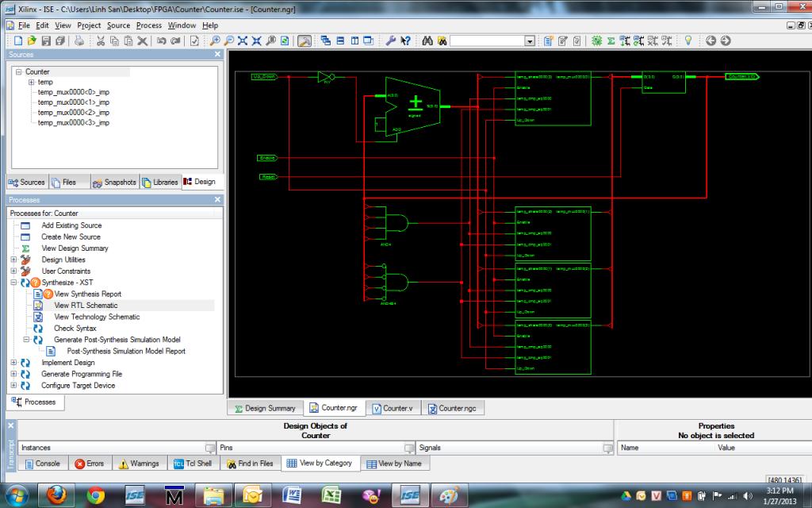Click the Cut scissors icon
This screenshot has width=812, height=508.
pos(101,40)
